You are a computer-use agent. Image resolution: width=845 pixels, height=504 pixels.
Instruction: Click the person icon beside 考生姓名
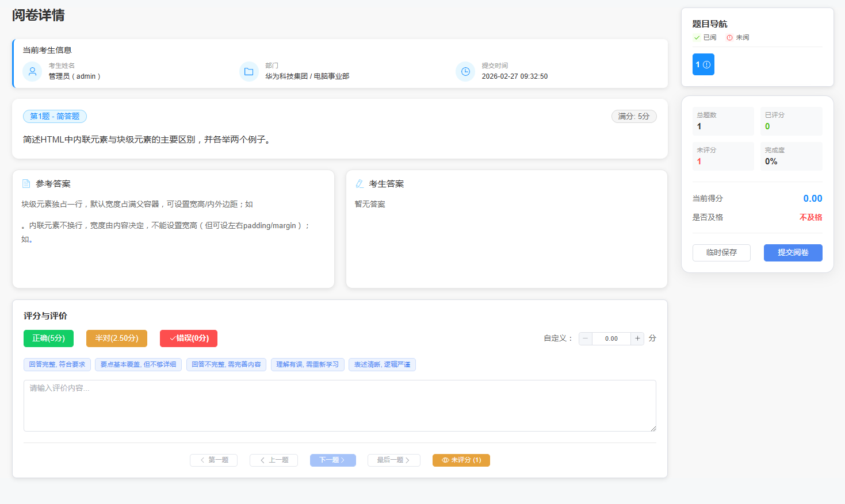click(32, 71)
